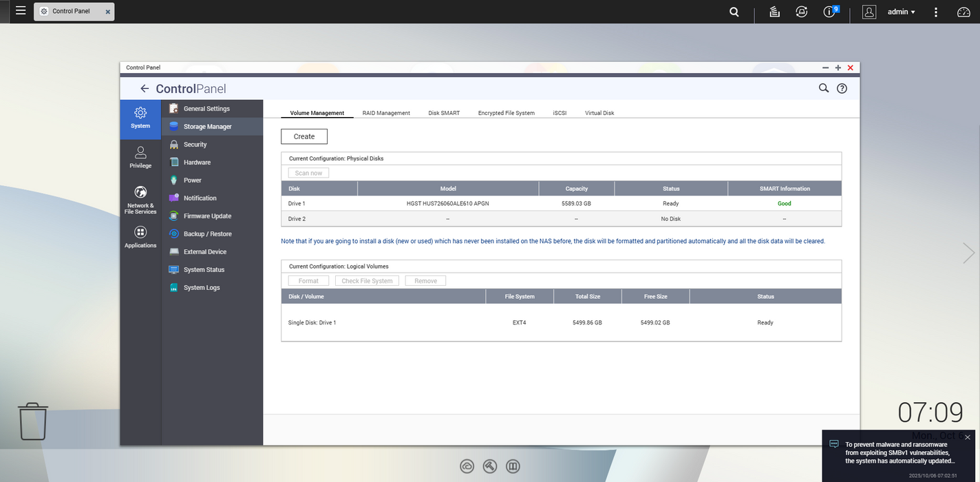
Task: Open the dashboard gauge icon
Action: [x=963, y=12]
